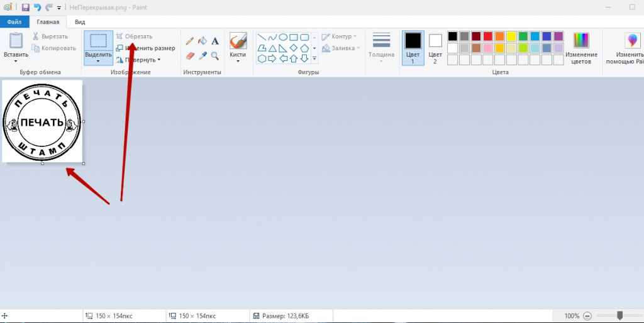Pick the purple color swatch
This screenshot has width=644, height=323.
click(558, 36)
